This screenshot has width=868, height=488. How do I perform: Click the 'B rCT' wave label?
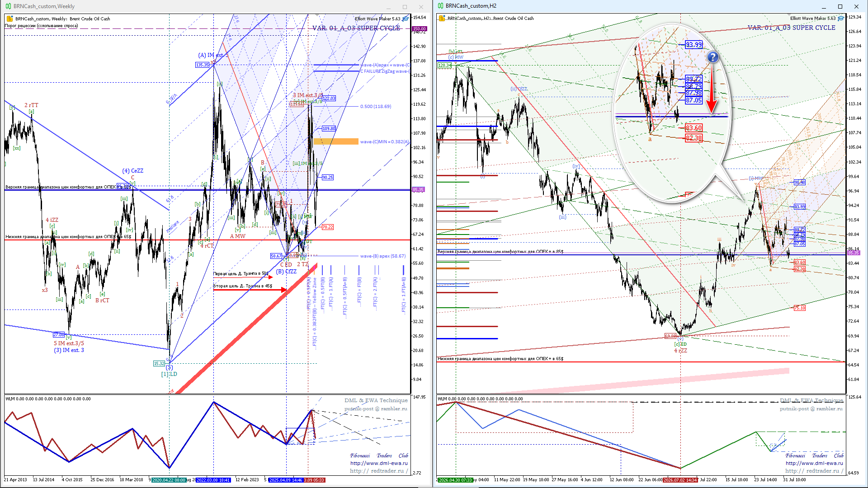point(102,300)
